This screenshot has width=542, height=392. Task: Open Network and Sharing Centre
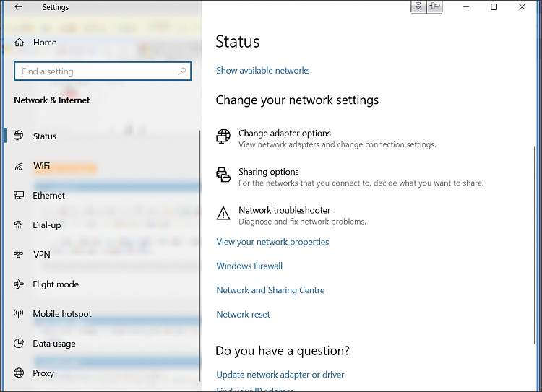click(x=271, y=290)
